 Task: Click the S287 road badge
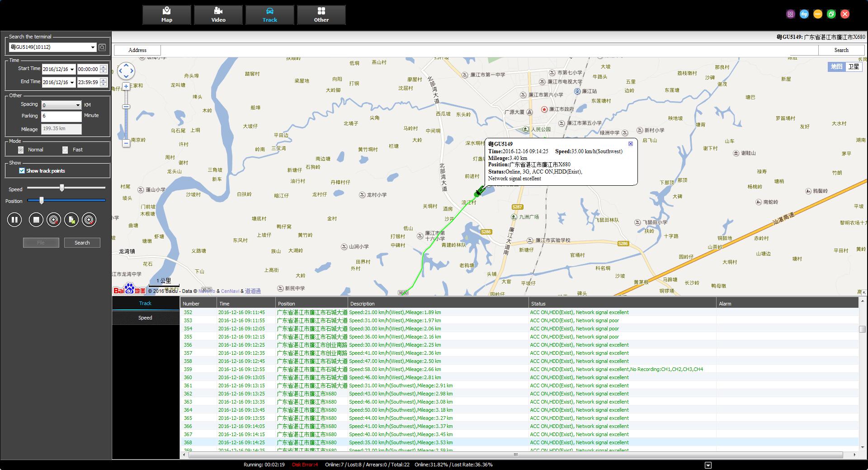[517, 207]
